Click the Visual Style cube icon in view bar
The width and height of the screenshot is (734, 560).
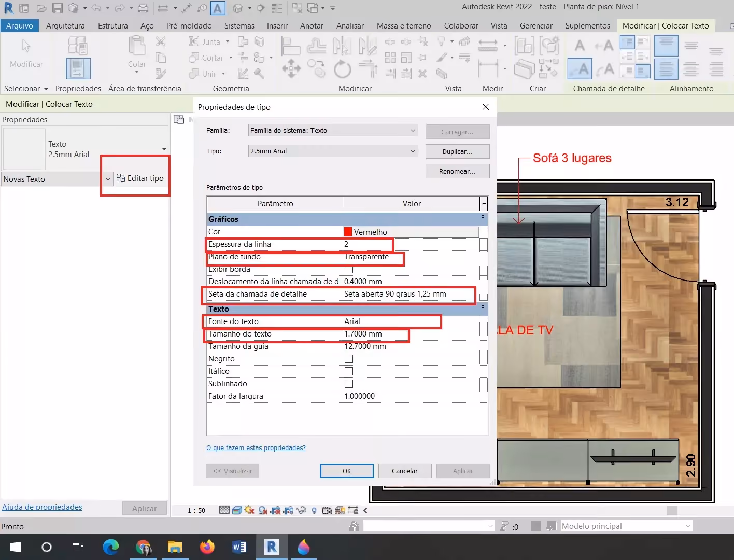pos(237,510)
